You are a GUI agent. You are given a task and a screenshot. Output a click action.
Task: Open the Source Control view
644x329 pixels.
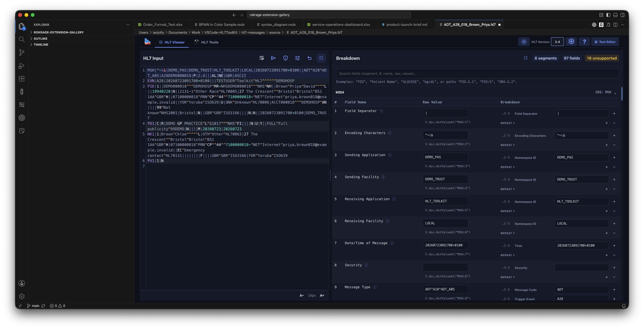click(22, 52)
